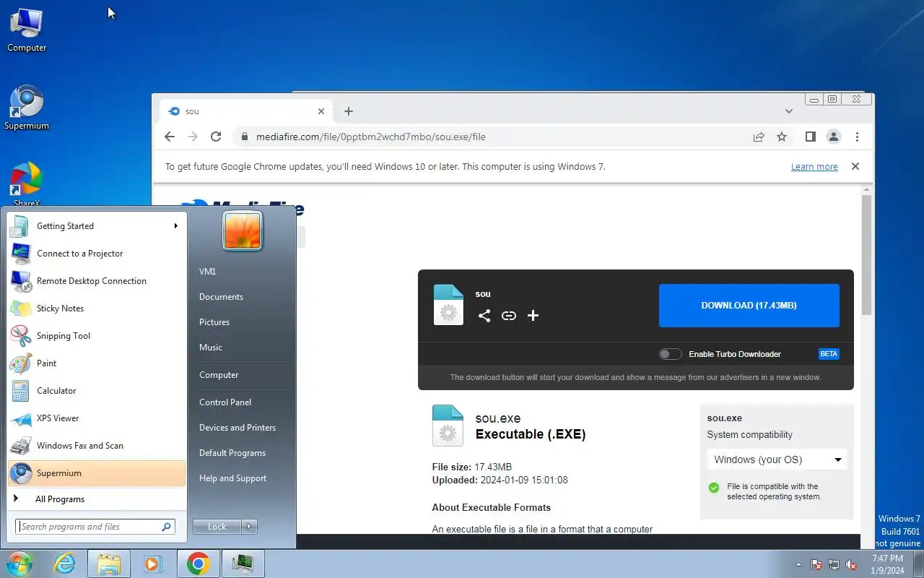Click the new tab plus button
924x578 pixels.
tap(349, 111)
